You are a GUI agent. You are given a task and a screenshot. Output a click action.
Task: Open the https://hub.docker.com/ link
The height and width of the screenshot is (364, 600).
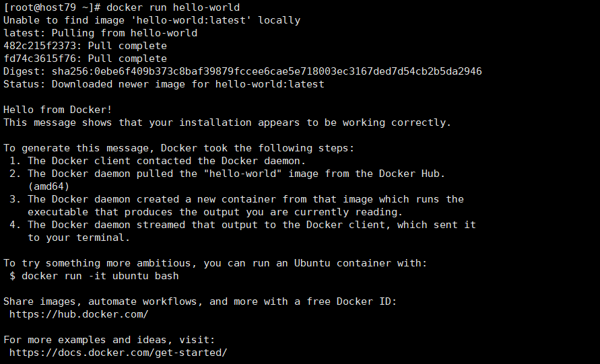79,314
